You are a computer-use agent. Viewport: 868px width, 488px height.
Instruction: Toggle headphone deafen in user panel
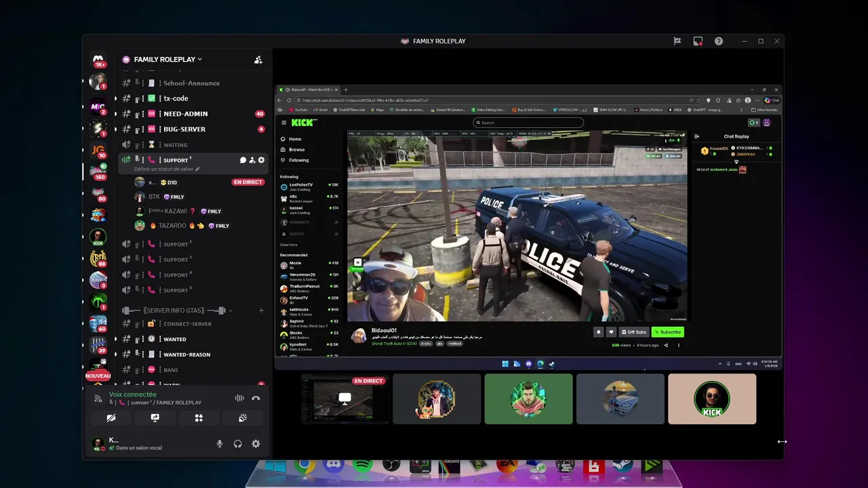point(238,444)
